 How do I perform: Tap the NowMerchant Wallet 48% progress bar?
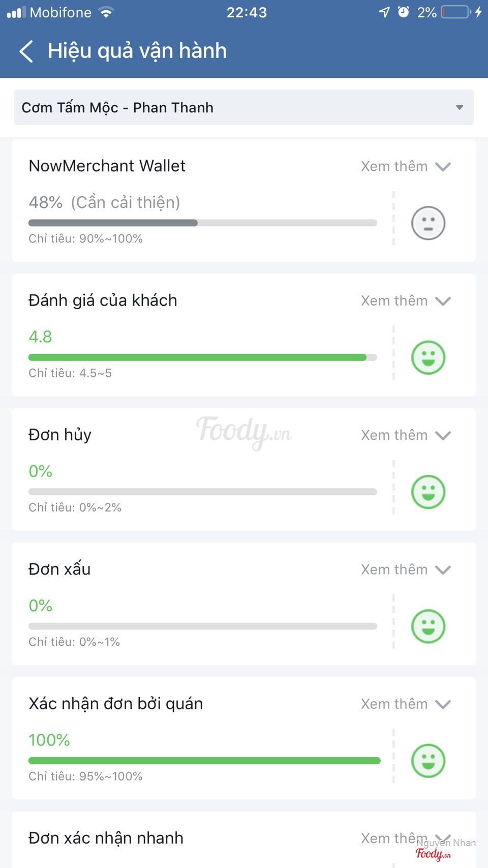[202, 223]
